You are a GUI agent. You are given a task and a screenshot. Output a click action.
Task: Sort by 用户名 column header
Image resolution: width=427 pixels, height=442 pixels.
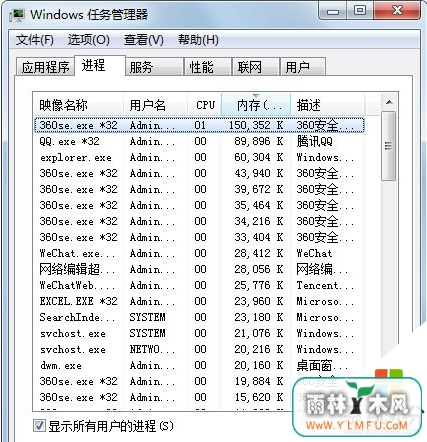pos(155,105)
